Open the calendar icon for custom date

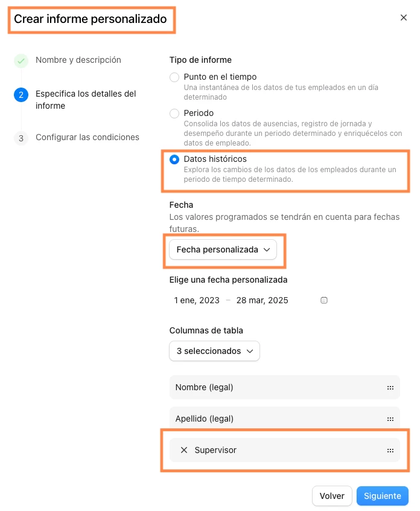pos(323,300)
